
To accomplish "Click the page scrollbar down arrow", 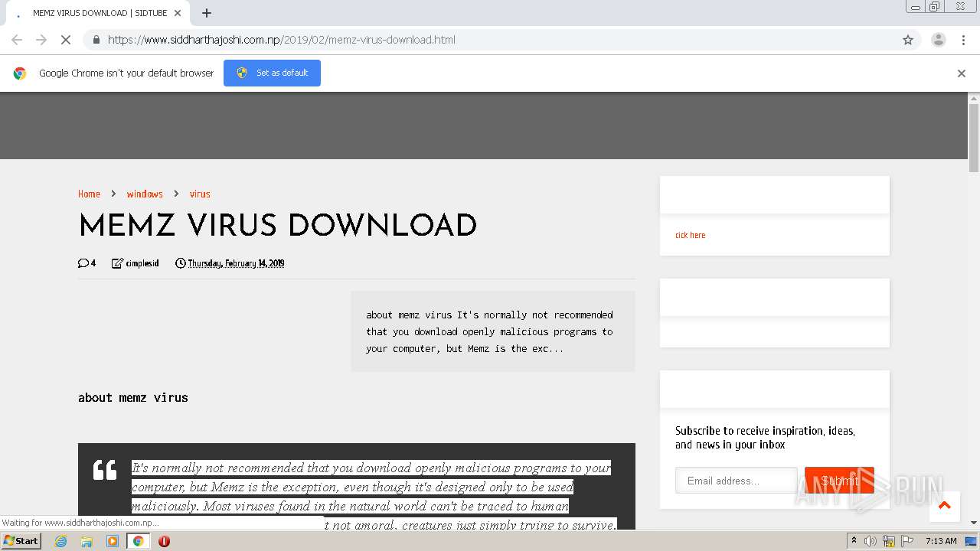I will point(974,523).
